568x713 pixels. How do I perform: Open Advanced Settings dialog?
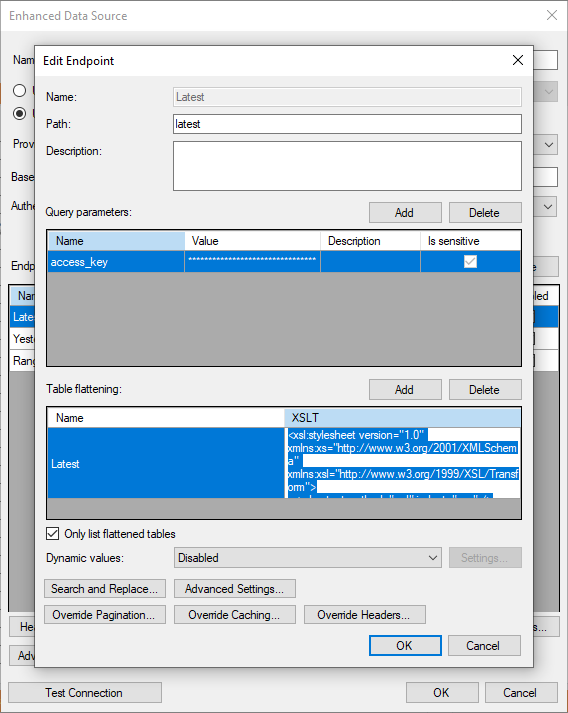(x=235, y=588)
